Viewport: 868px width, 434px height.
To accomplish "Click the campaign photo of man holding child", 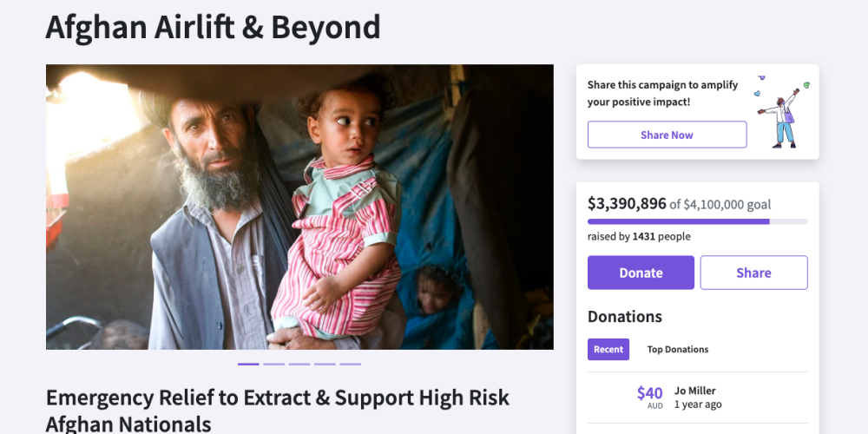I will point(299,207).
